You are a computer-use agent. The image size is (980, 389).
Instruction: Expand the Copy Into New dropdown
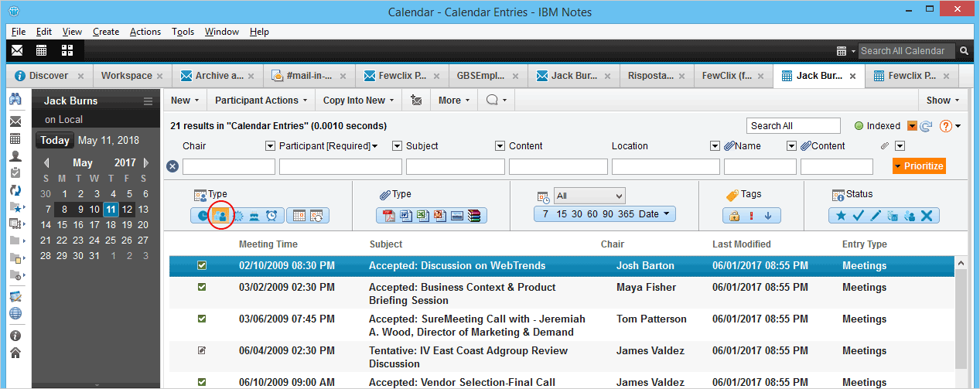359,101
